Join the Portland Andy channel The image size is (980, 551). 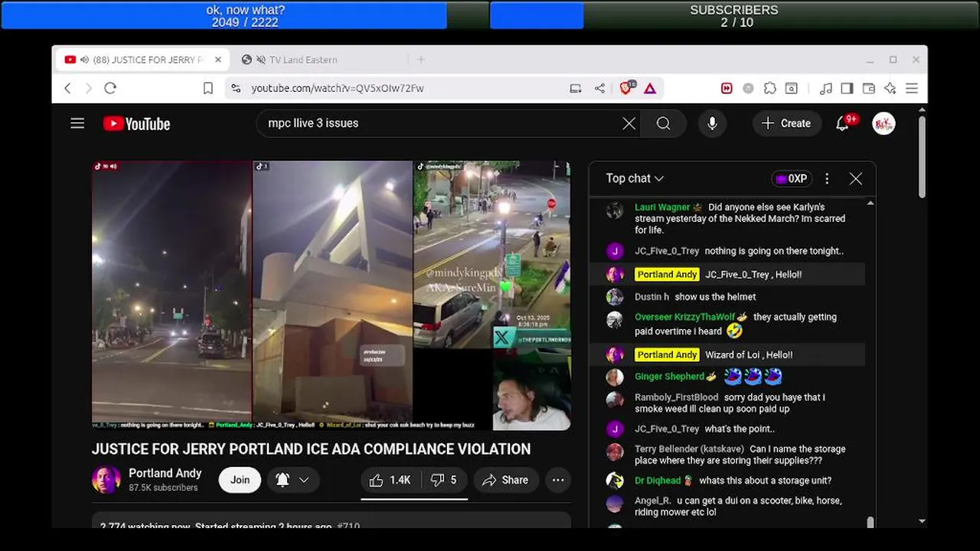coord(240,480)
